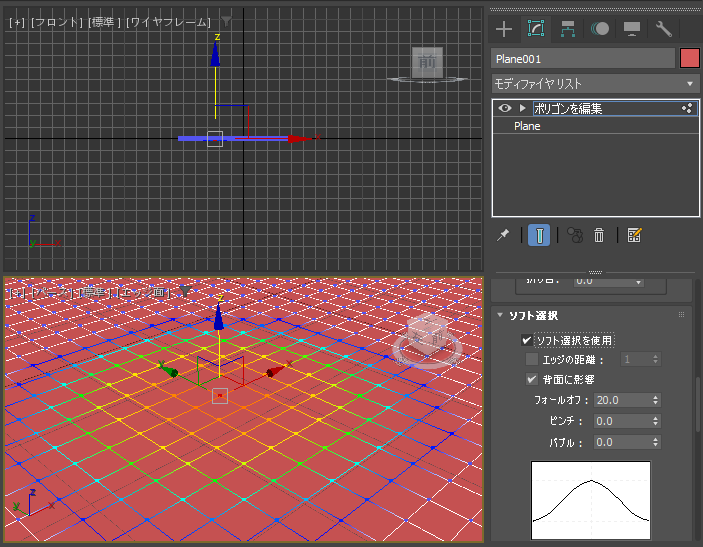Click the Plane001 object name field

[x=583, y=59]
